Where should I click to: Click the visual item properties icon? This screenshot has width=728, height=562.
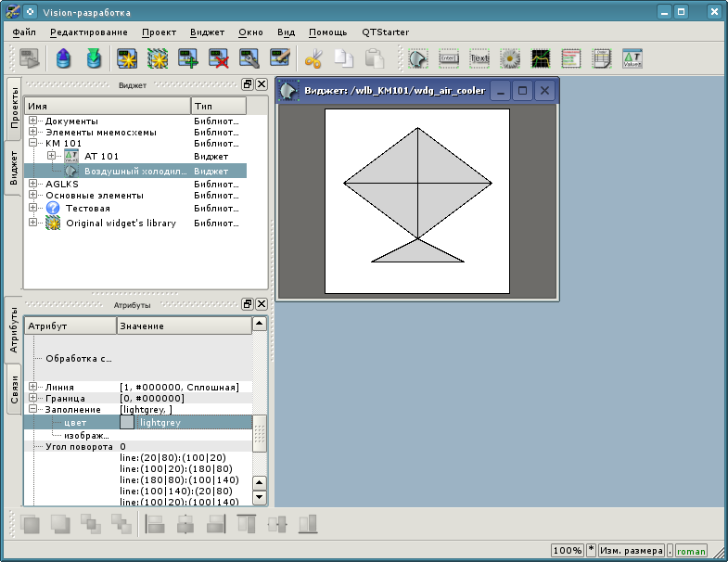(x=249, y=59)
